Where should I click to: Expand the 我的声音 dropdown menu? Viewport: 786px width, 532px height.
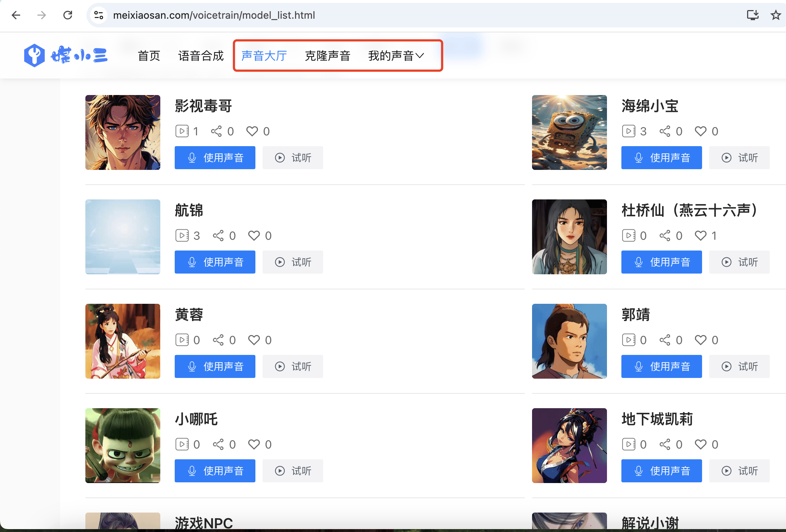click(x=396, y=56)
